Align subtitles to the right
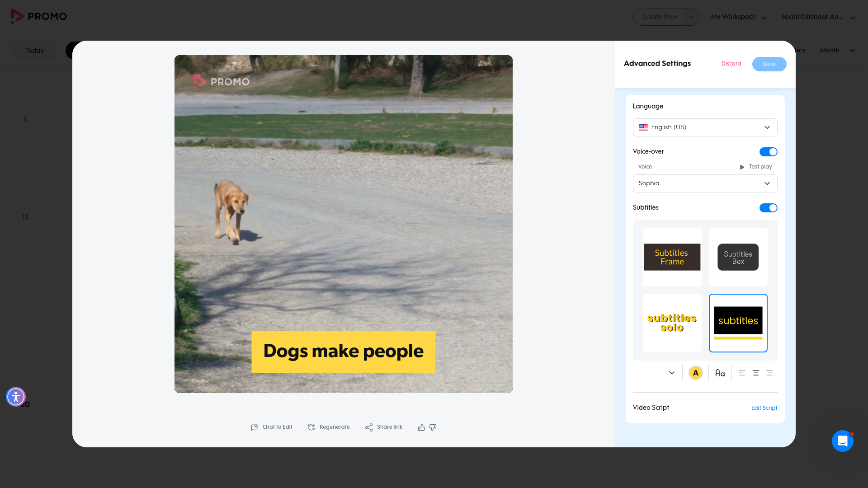868x488 pixels. tap(769, 373)
